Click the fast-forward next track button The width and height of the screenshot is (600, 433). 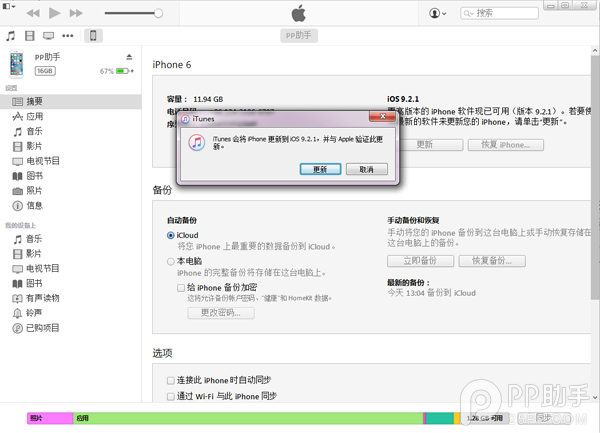pyautogui.click(x=76, y=13)
